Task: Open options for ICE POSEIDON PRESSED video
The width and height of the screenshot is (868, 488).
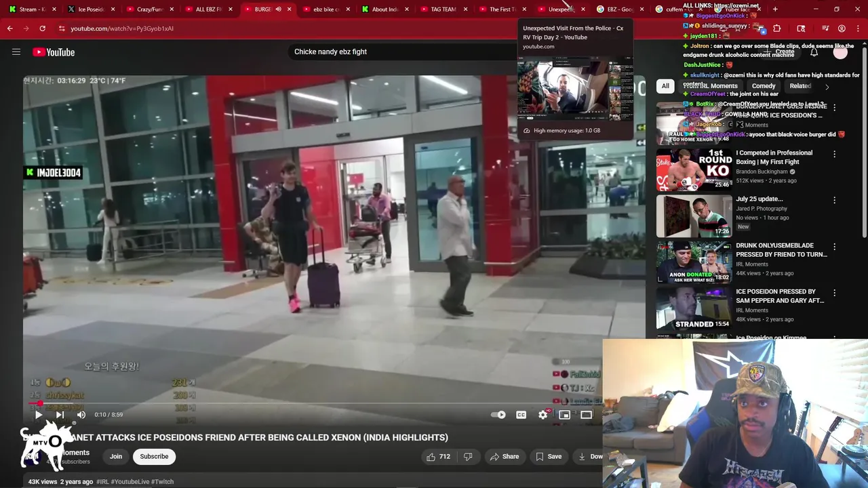Action: [x=835, y=293]
